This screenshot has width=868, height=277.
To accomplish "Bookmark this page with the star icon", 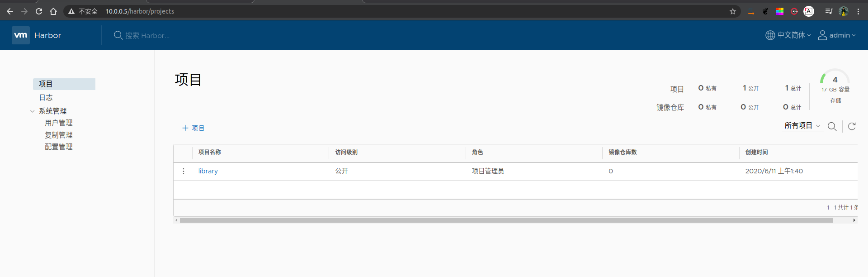I will tap(732, 11).
